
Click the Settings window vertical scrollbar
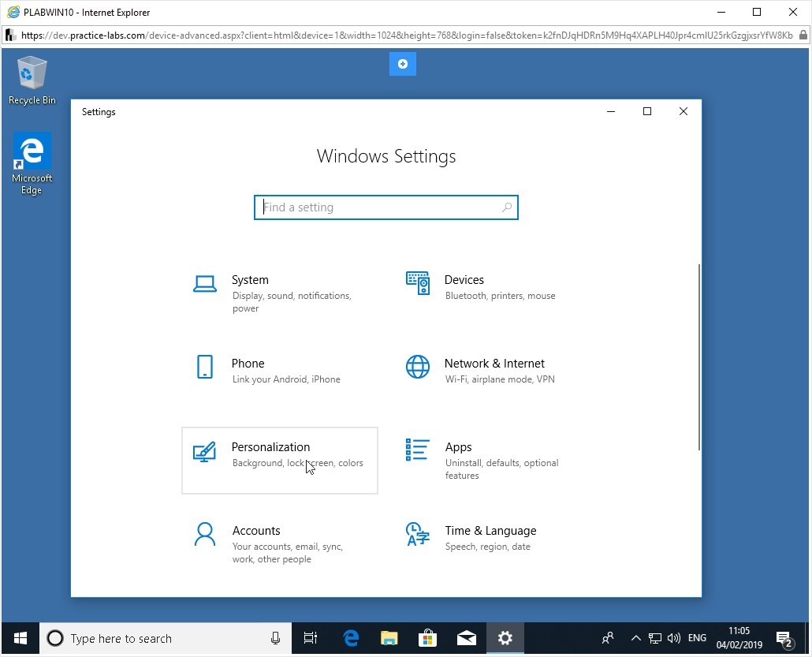point(699,357)
